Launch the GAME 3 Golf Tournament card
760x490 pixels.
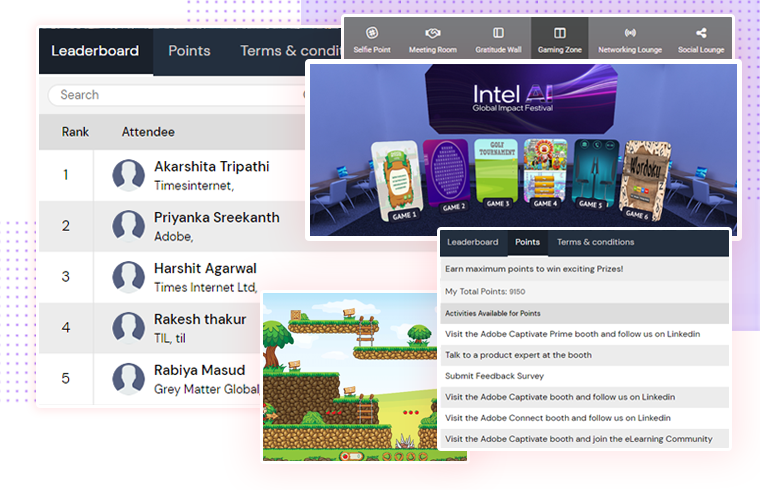click(x=496, y=174)
